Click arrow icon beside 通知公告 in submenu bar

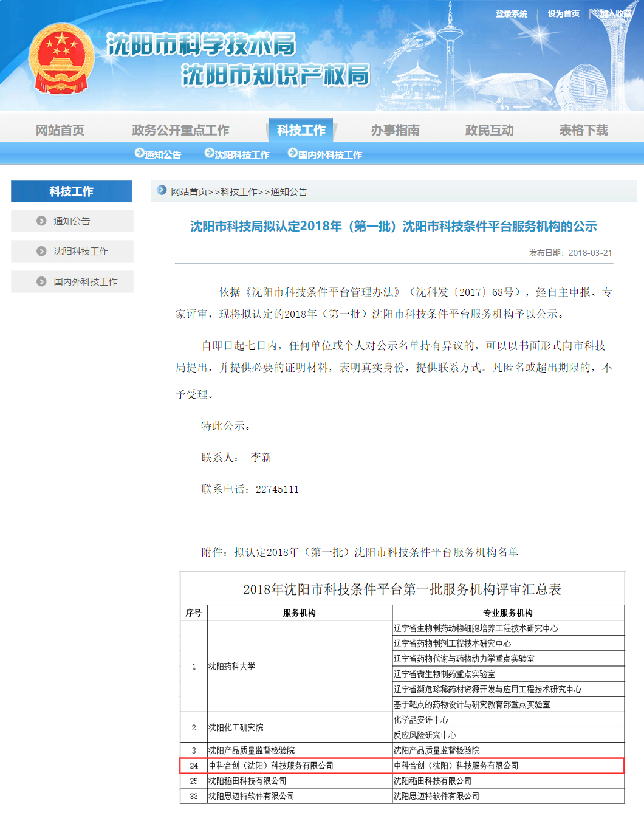coord(139,154)
